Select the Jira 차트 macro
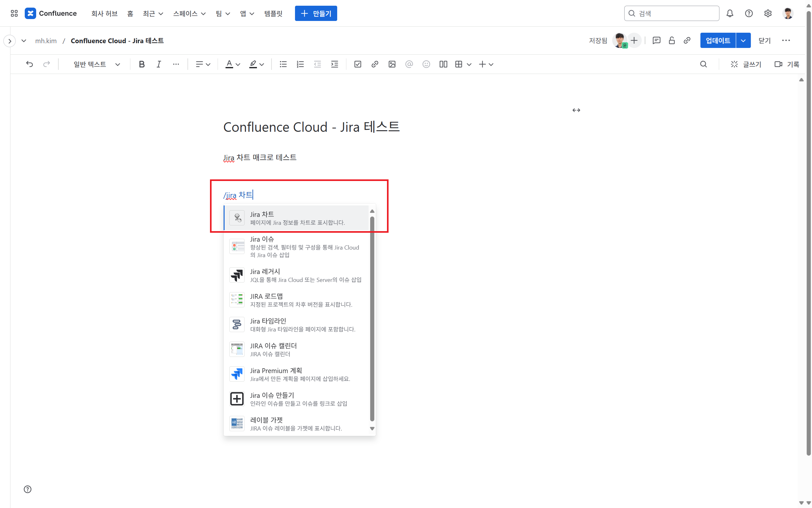812x508 pixels. (296, 218)
